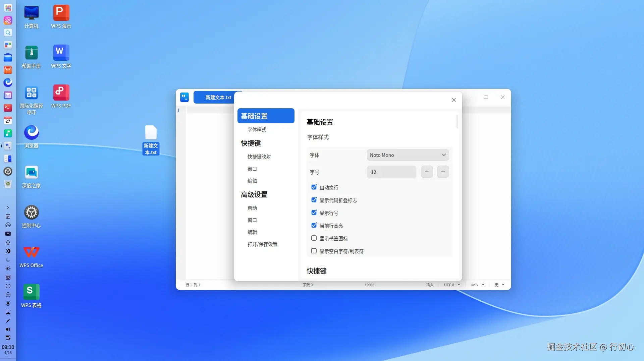Select 字体样式 in settings sidebar

[257, 130]
